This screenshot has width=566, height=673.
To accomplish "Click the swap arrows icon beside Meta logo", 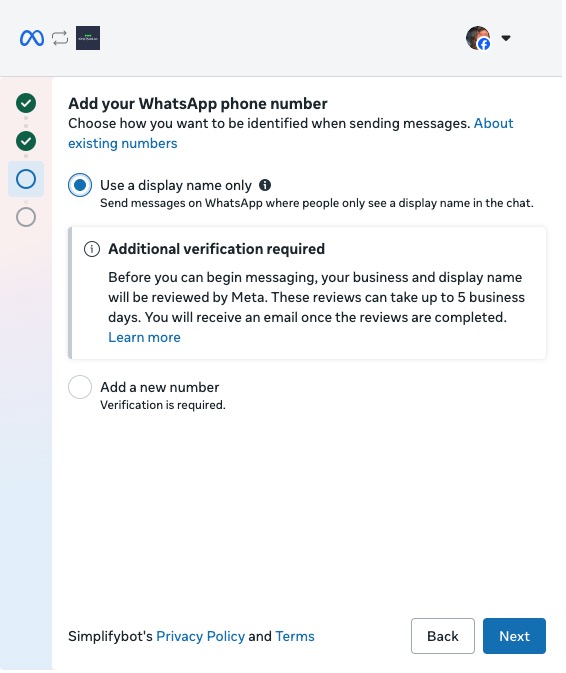I will 60,38.
